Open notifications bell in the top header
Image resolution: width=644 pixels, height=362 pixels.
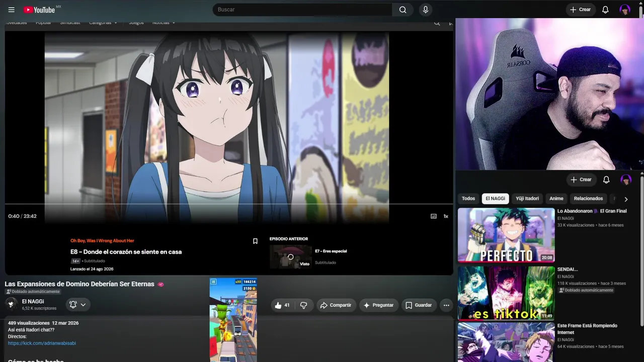click(x=605, y=10)
